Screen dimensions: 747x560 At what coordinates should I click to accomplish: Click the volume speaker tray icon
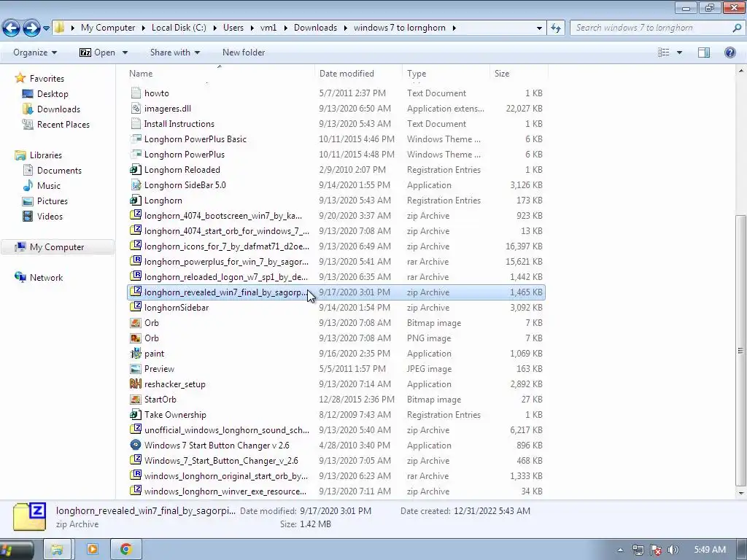pyautogui.click(x=673, y=550)
